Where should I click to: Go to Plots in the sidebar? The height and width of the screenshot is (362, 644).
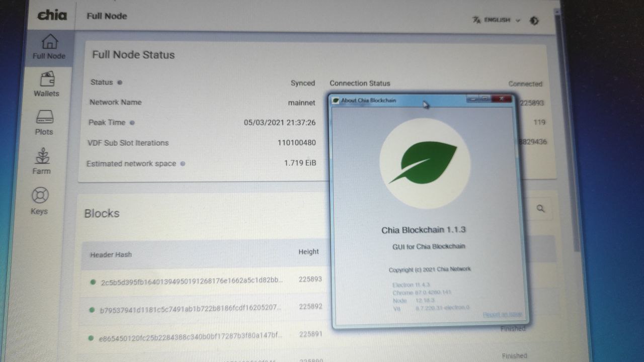(45, 123)
